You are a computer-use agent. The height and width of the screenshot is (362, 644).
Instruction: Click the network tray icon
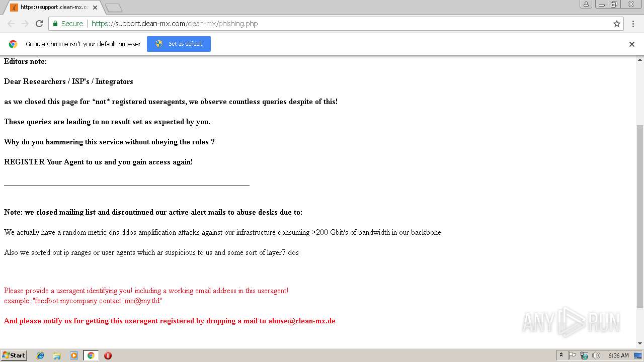(x=584, y=355)
